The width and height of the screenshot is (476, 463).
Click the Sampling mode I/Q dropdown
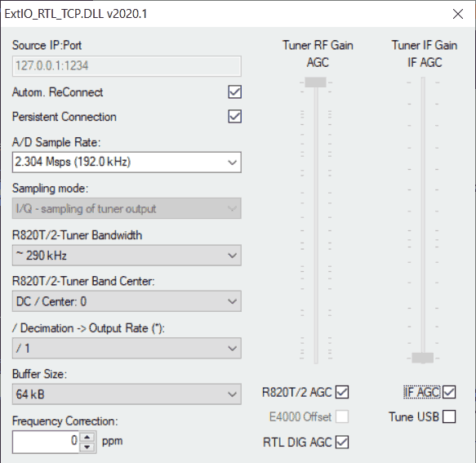coord(127,208)
